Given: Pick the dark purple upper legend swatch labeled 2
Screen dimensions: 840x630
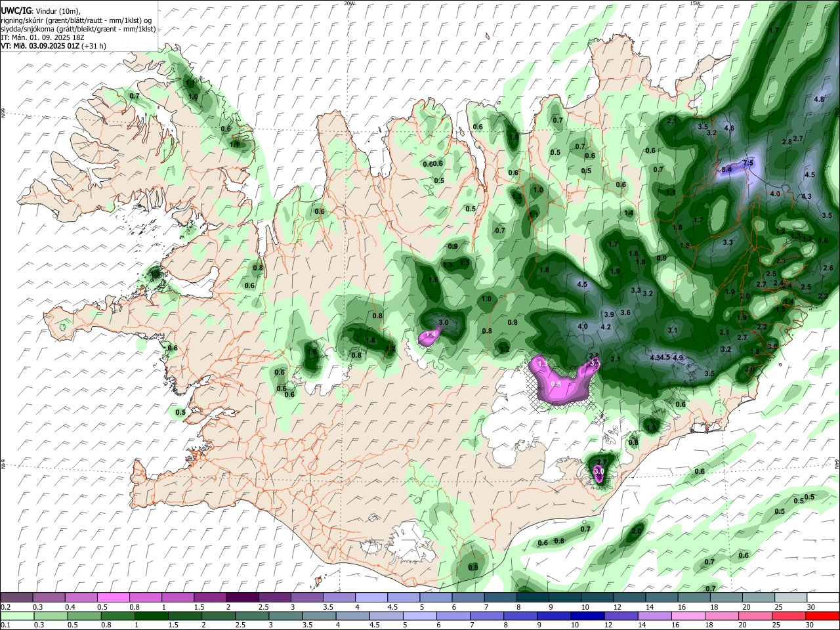Looking at the screenshot, I should click(x=241, y=597).
